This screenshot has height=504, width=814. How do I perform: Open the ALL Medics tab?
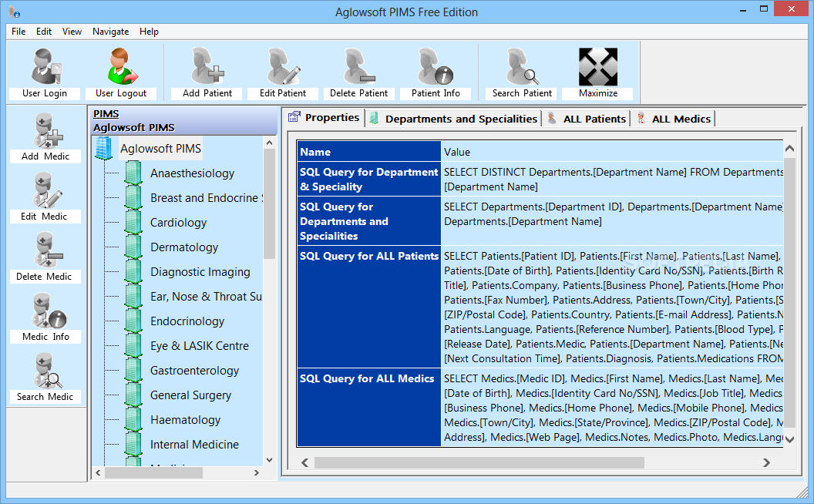(674, 119)
